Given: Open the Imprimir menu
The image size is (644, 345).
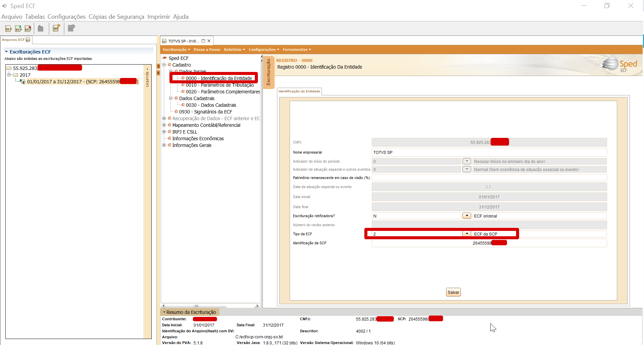Looking at the screenshot, I should [159, 17].
